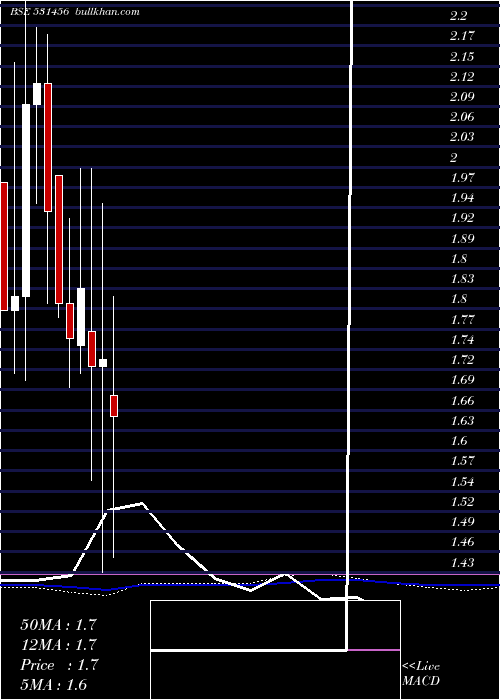Click the 2.2 price axis label
This screenshot has height=700, width=500.
(458, 16)
